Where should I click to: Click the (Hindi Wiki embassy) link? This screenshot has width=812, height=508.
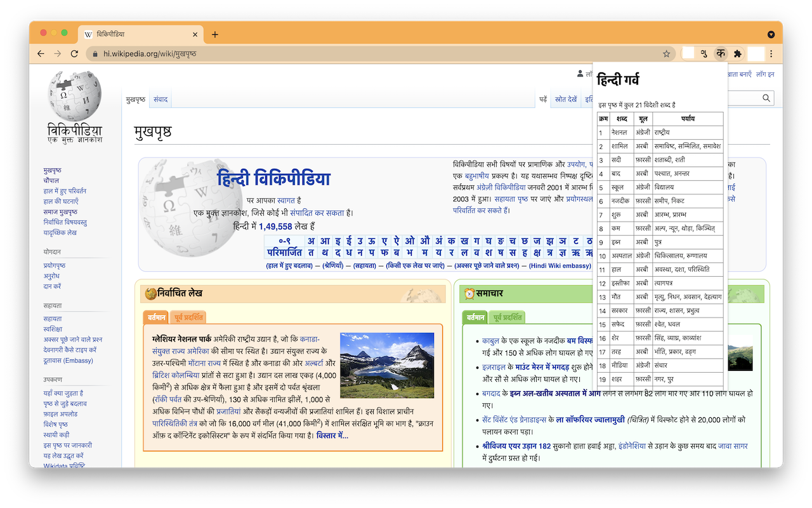[560, 265]
